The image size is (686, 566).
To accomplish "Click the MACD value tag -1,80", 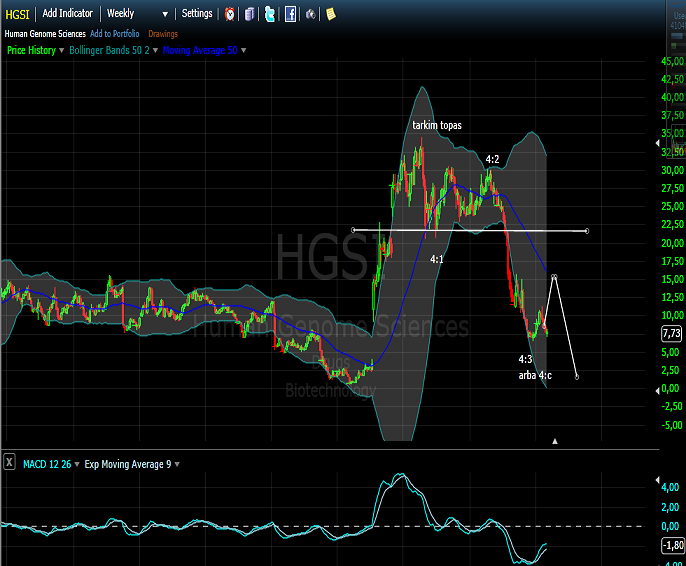I will click(x=673, y=545).
